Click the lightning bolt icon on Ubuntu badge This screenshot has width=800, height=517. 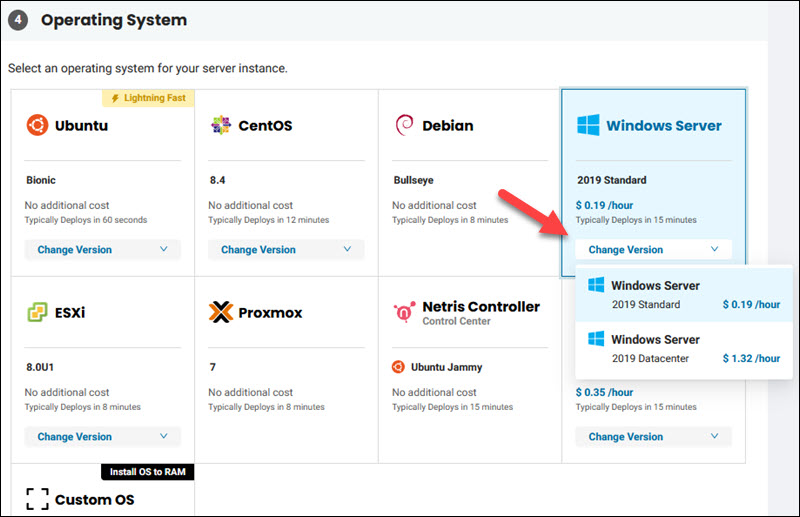(115, 98)
